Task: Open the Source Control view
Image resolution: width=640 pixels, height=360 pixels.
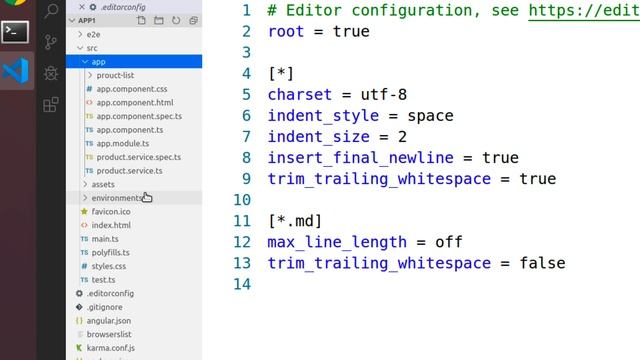Action: [51, 42]
